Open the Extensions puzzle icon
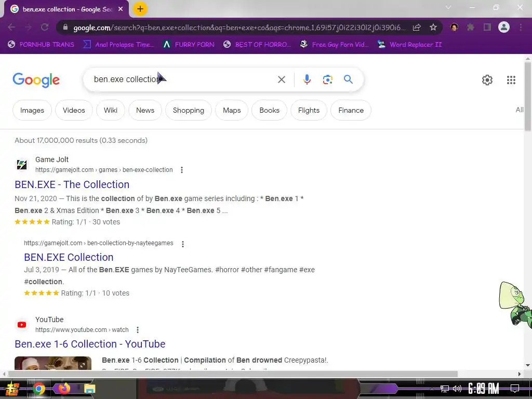 [471, 27]
